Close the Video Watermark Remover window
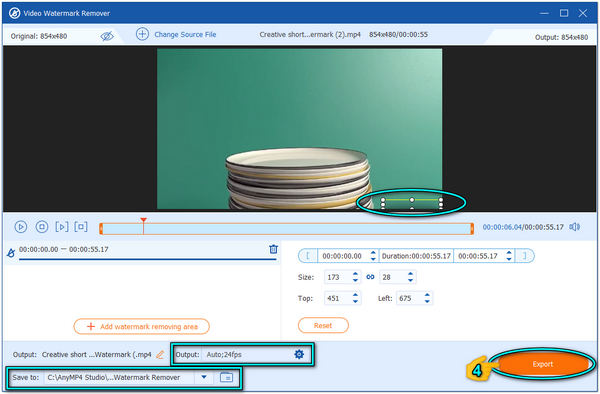This screenshot has width=600, height=394. coord(583,13)
